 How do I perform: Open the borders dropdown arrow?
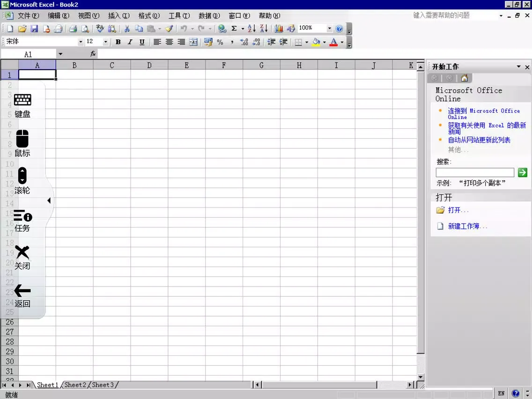click(x=307, y=42)
